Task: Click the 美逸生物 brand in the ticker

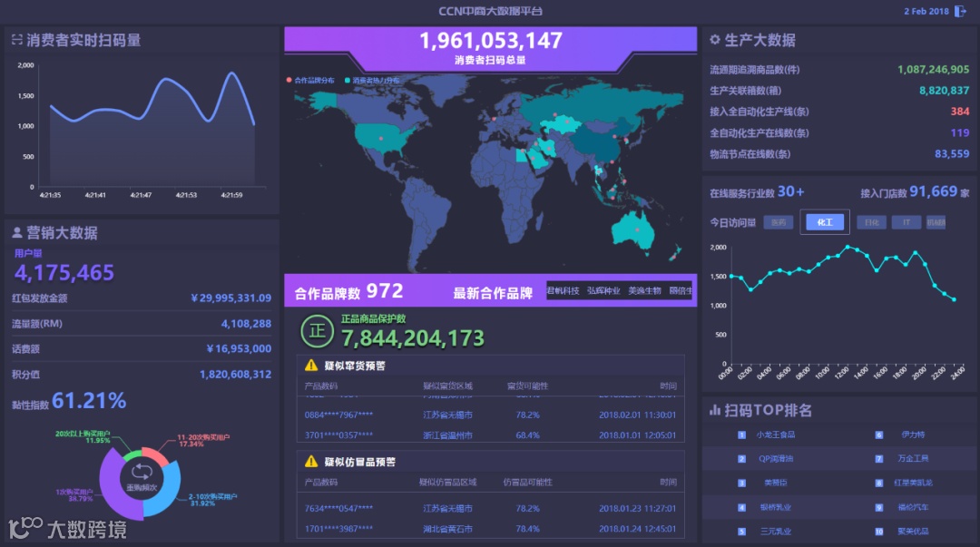Action: tap(644, 290)
